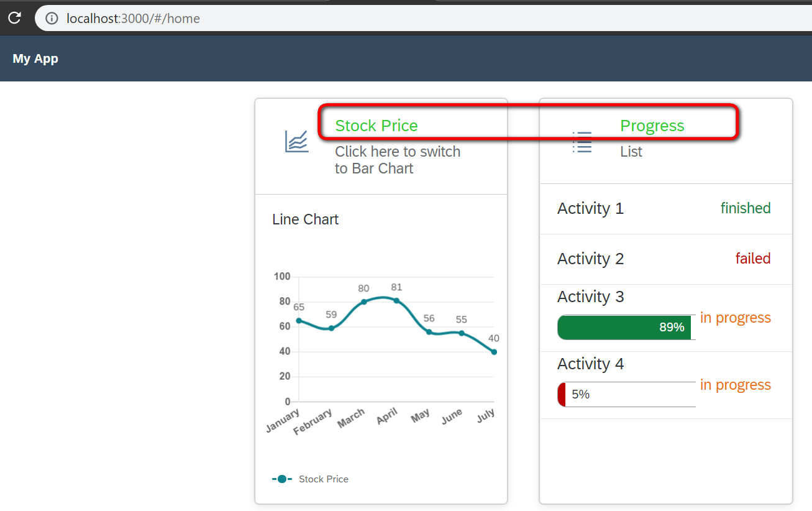Viewport: 812px width, 511px height.
Task: Click the teal Stock Price legend marker
Action: (x=283, y=479)
